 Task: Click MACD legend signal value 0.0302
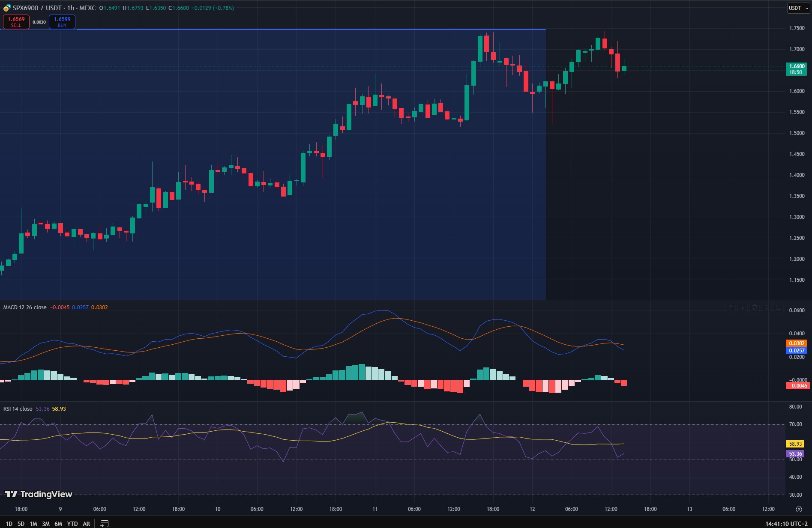(99, 307)
